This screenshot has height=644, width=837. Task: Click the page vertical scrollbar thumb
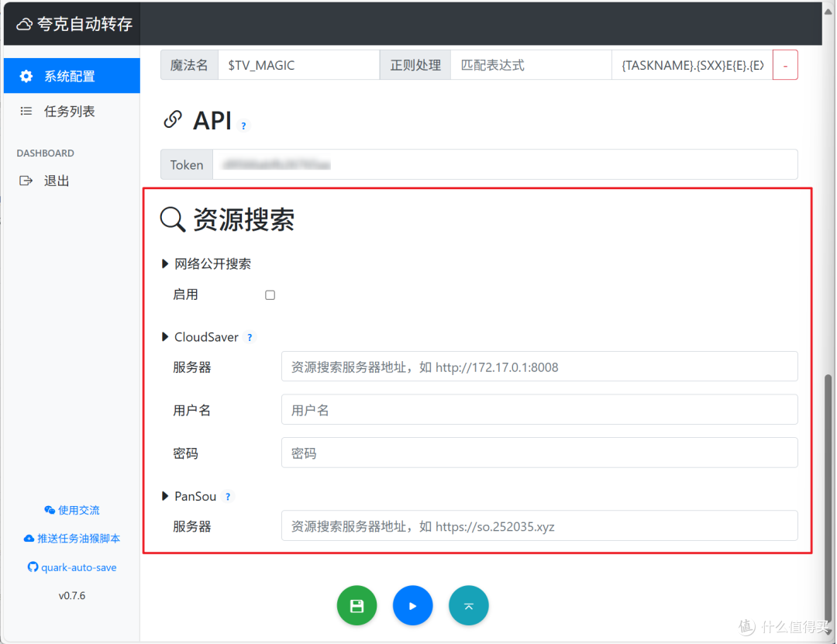click(828, 497)
